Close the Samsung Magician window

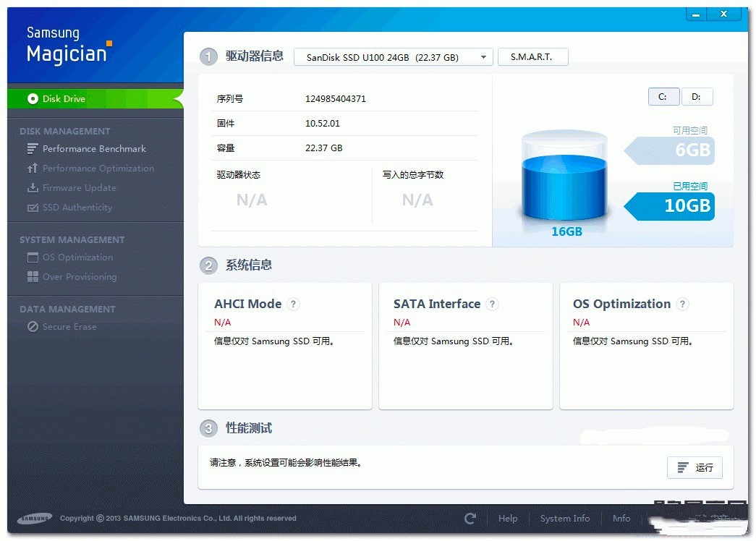[723, 14]
